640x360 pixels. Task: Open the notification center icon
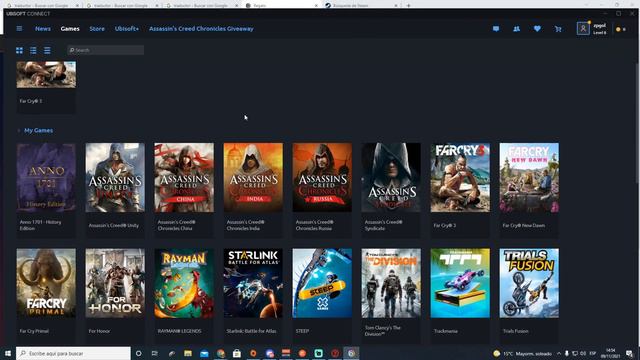coord(629,353)
